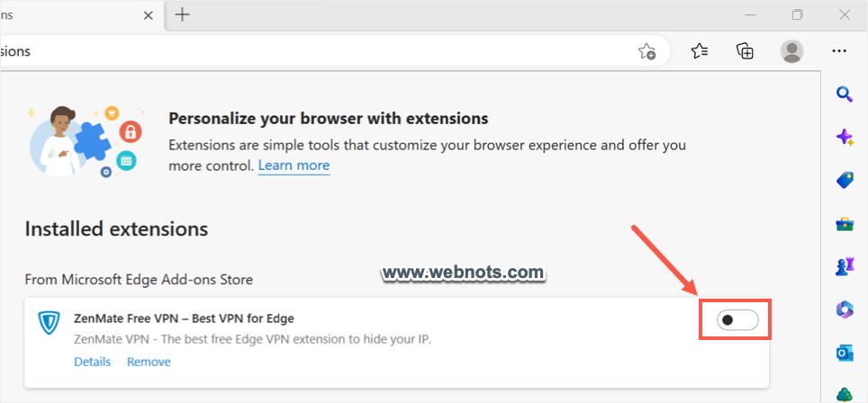Open Shopping tag in sidebar

(x=845, y=180)
